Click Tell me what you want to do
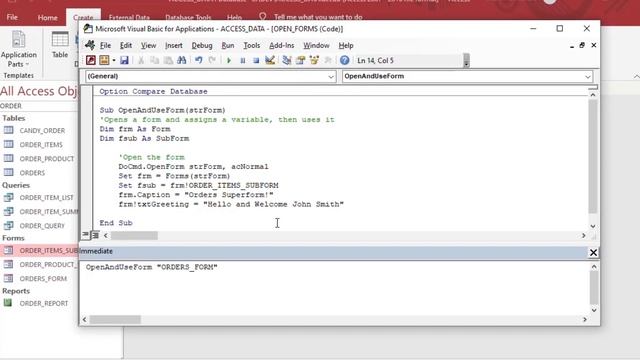Image resolution: width=640 pixels, height=360 pixels. [x=318, y=17]
